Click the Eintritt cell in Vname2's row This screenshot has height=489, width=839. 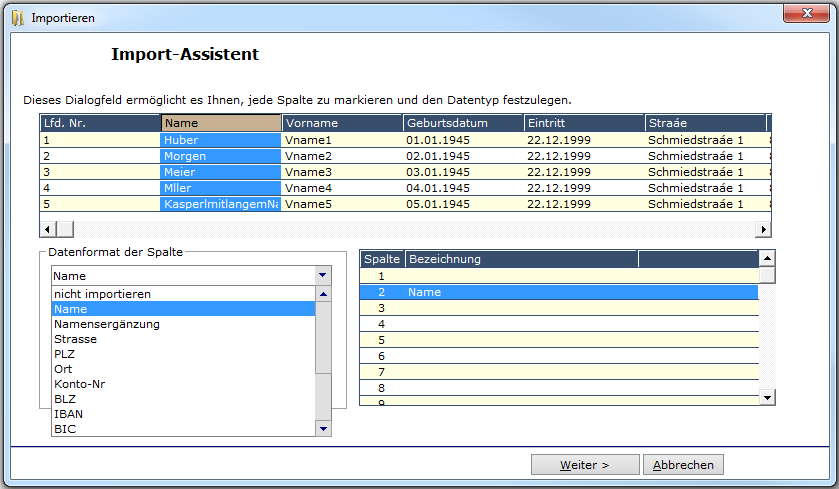tap(584, 156)
